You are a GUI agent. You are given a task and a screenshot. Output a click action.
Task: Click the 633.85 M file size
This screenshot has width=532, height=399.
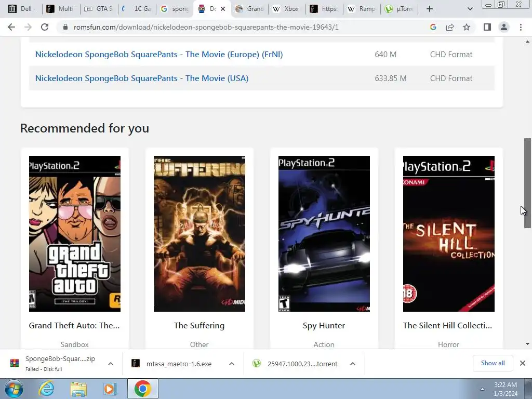point(391,78)
